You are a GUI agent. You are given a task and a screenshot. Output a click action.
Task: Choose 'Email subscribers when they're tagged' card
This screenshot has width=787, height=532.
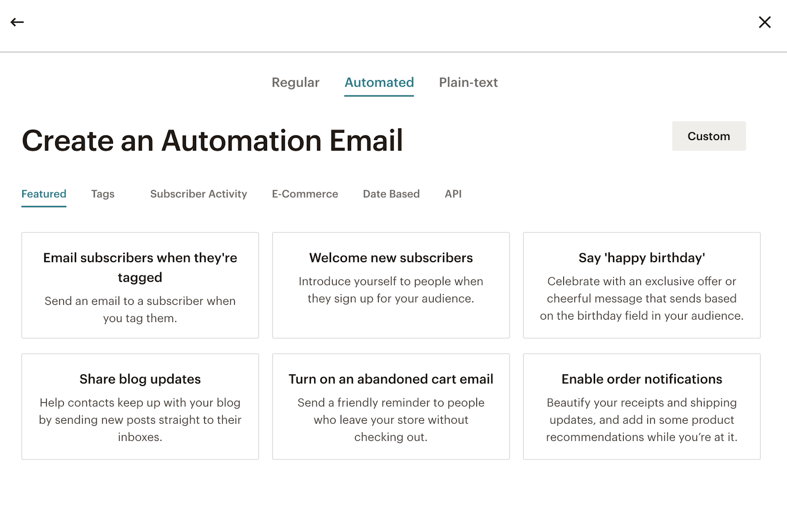[x=140, y=285]
